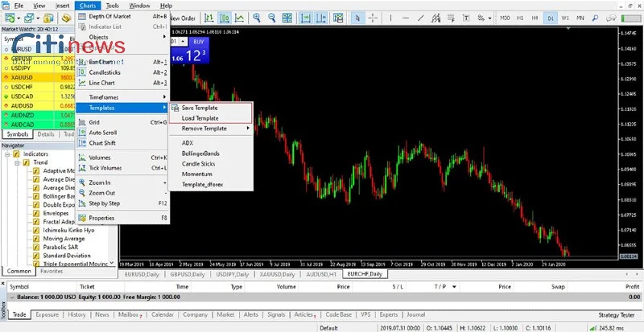Collapse the Indicators tree node
644x332 pixels.
click(7, 154)
